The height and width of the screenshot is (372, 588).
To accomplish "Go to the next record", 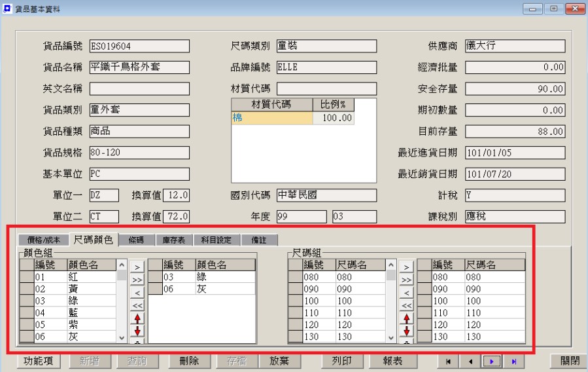I will click(x=492, y=362).
